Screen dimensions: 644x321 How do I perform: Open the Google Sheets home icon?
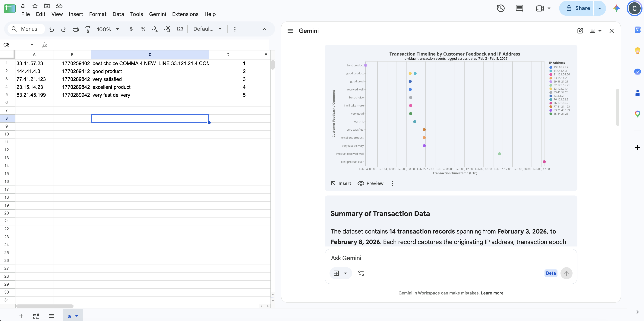click(x=10, y=9)
